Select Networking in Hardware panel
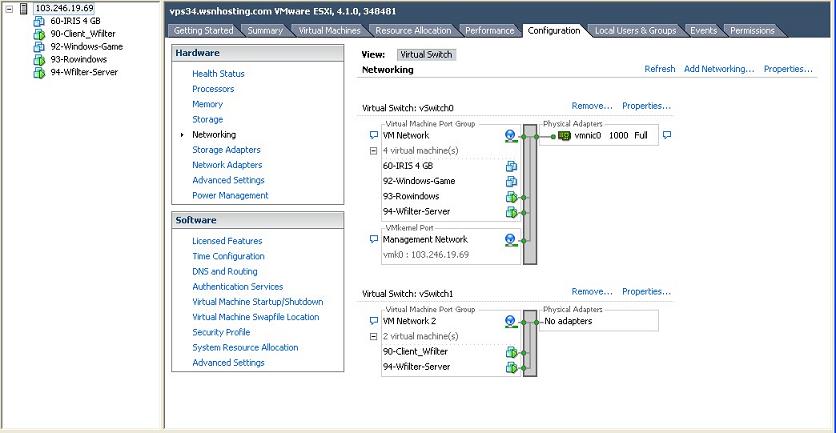The image size is (836, 433). (x=214, y=134)
